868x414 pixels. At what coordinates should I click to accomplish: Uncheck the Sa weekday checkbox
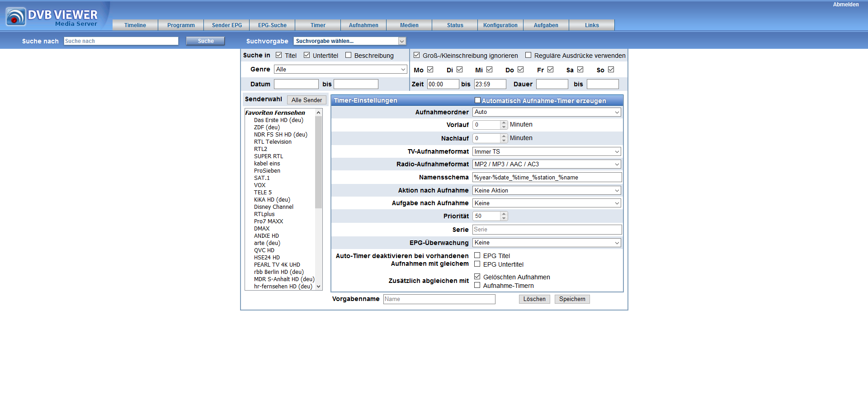coord(580,70)
